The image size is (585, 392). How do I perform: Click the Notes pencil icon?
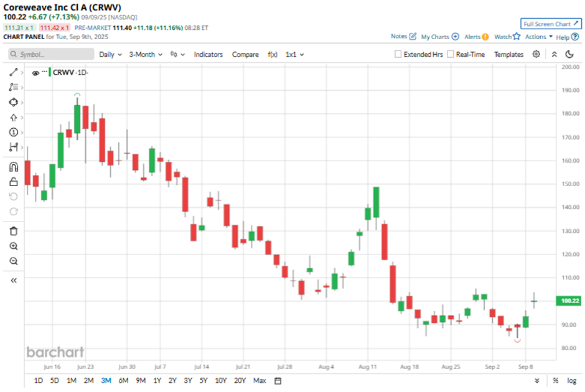(413, 36)
